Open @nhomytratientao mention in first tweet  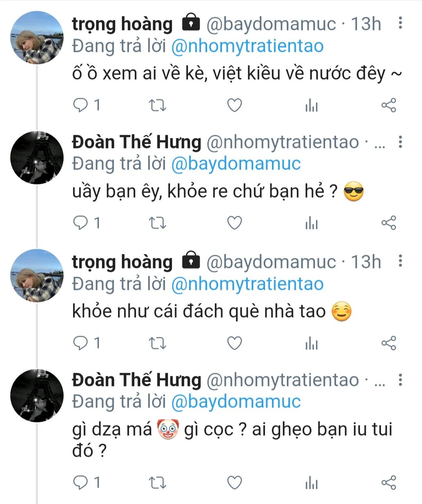coord(248,46)
